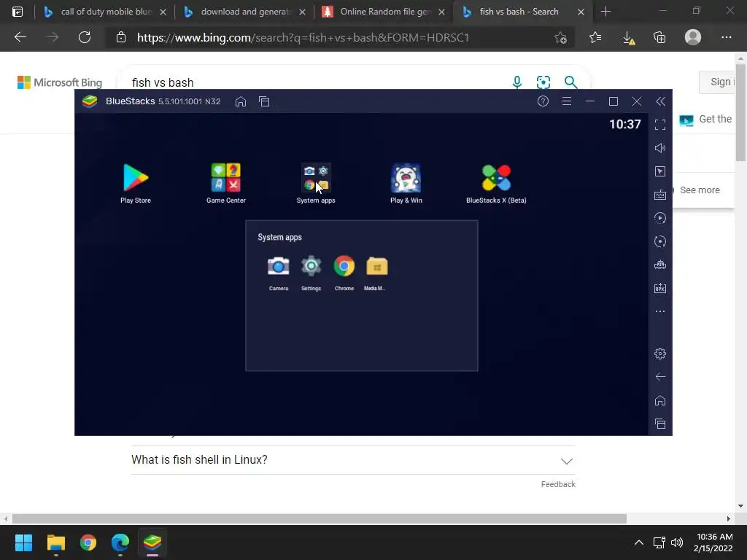
Task: Click the BlueStacks volume icon
Action: [x=659, y=148]
